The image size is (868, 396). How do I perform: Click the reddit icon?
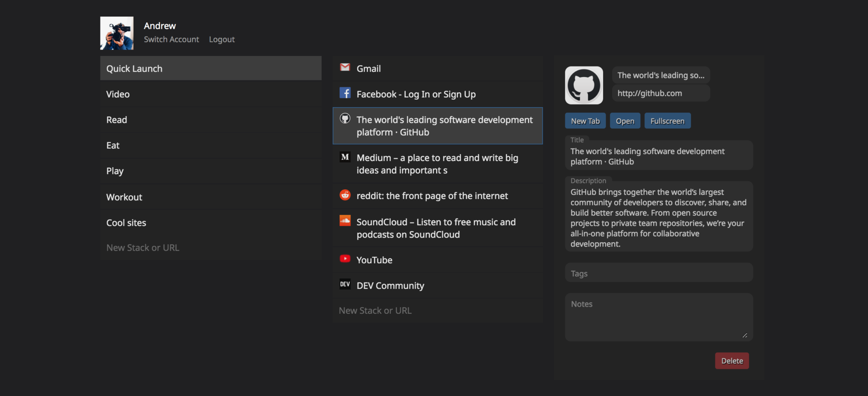pos(345,195)
